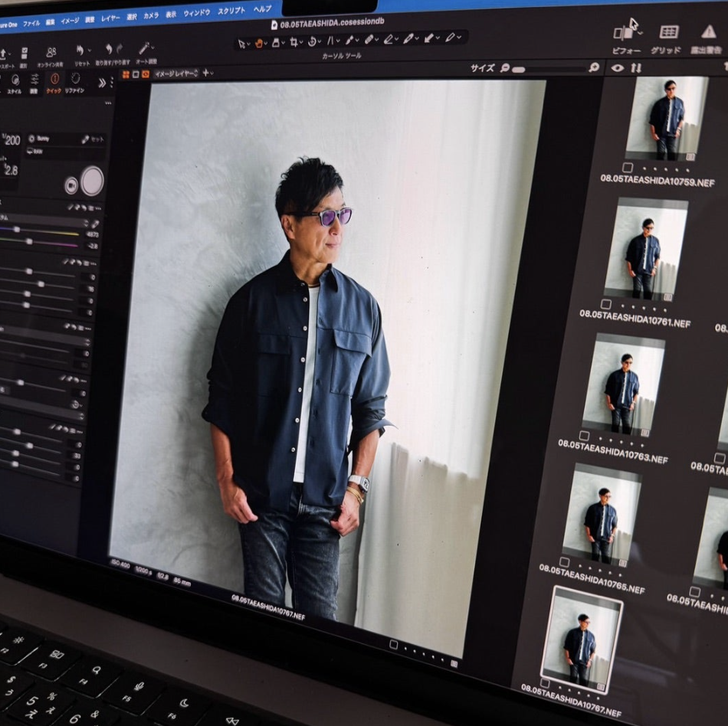Screen dimensions: 728x726
Task: Adjust the Kelvin blue-yellow slider
Action: pos(39,231)
